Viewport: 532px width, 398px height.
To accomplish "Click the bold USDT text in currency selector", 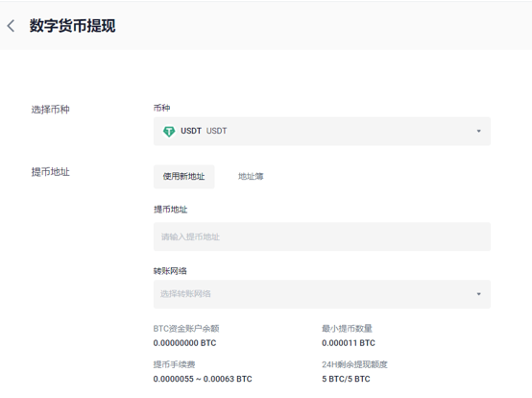I will click(191, 131).
